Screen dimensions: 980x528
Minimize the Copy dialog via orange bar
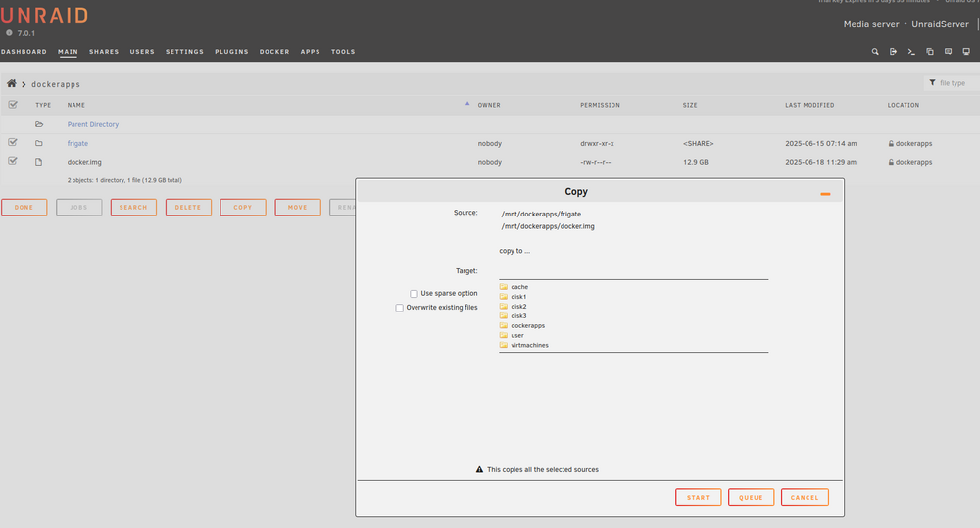(825, 194)
